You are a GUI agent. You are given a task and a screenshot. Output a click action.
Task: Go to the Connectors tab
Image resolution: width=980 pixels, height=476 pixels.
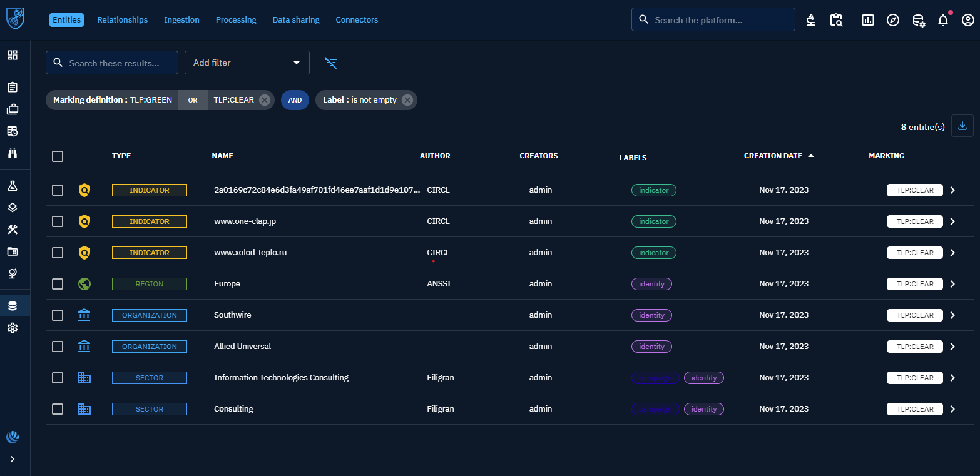[x=357, y=20]
